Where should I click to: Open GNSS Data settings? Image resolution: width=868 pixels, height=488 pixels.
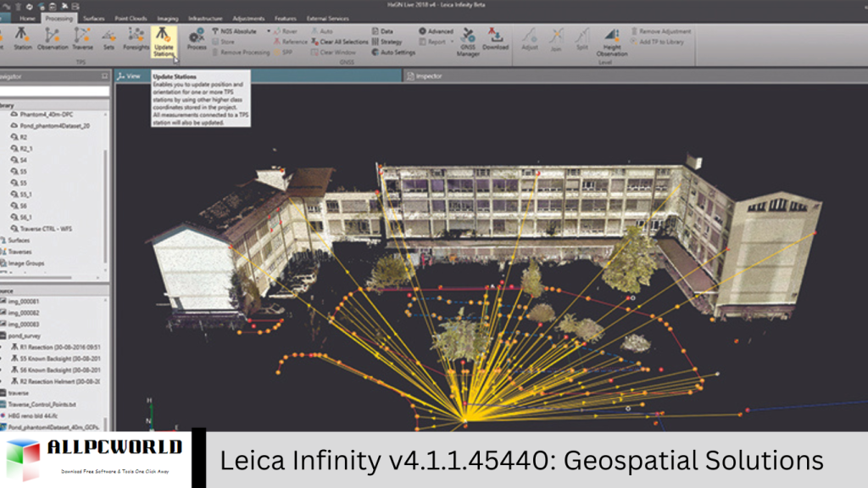382,31
